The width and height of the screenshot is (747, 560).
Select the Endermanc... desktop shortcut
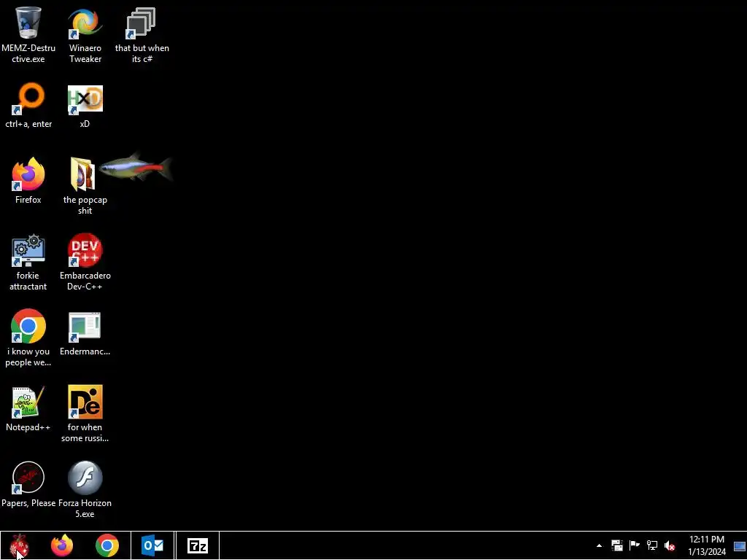(85, 327)
